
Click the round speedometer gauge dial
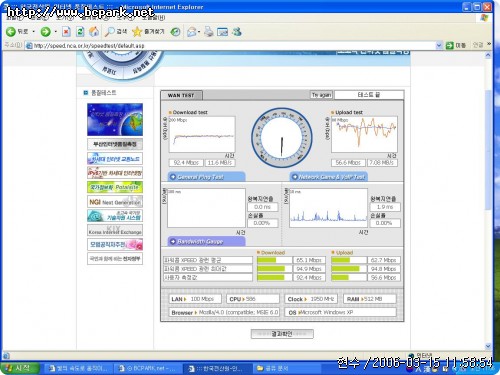(x=282, y=137)
